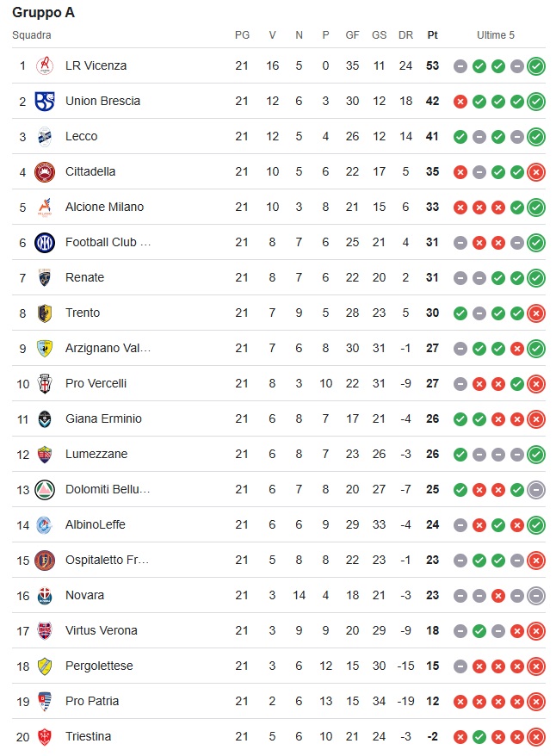This screenshot has height=756, width=556.
Task: Click the LR Vicenza club crest
Action: (x=45, y=65)
